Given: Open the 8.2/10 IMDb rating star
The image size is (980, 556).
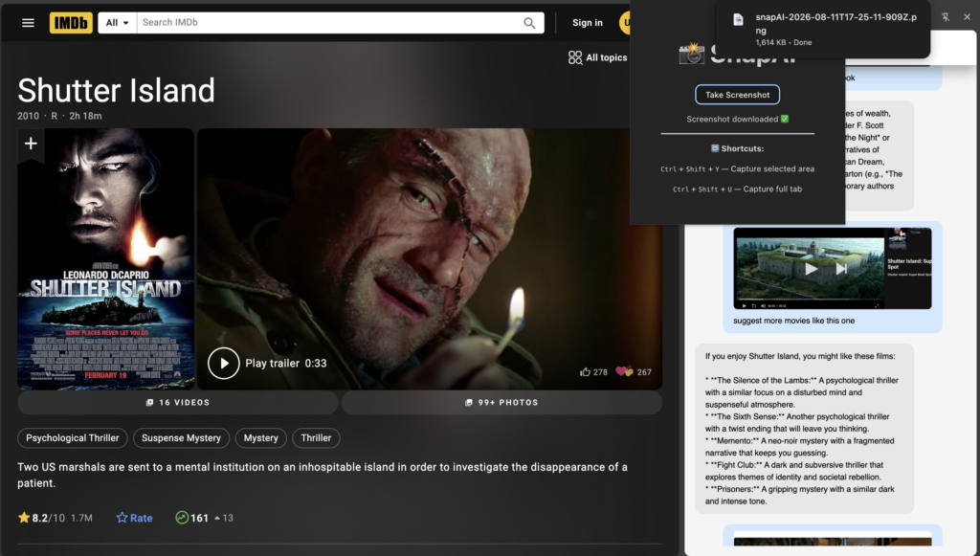Looking at the screenshot, I should 24,518.
